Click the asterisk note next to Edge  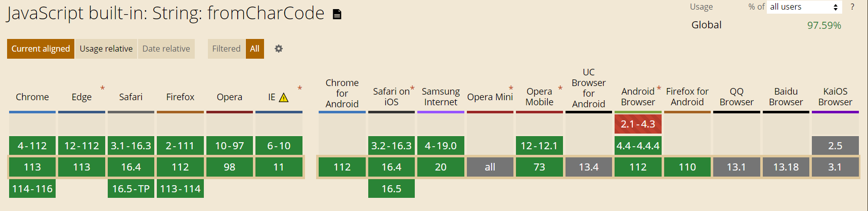coord(102,89)
